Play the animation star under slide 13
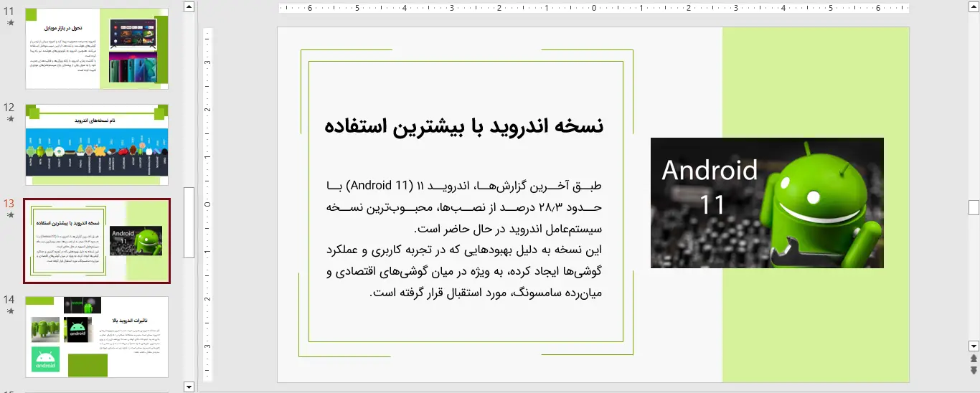 tap(10, 215)
